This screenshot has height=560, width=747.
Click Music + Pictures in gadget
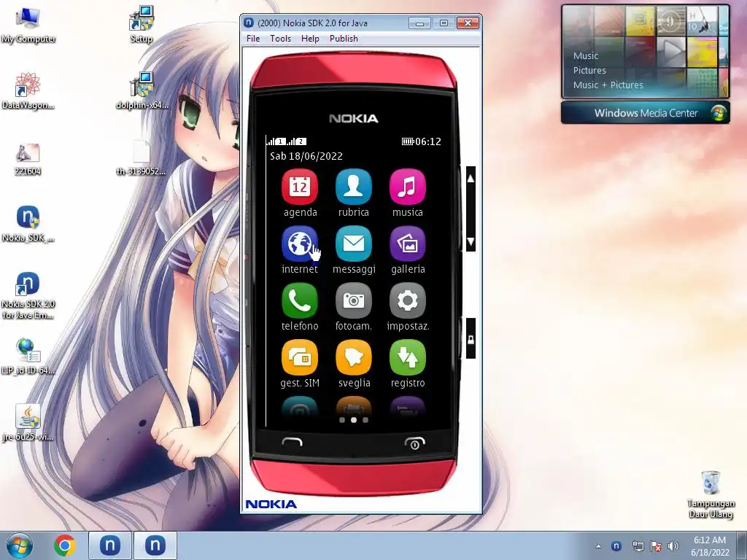pyautogui.click(x=608, y=85)
